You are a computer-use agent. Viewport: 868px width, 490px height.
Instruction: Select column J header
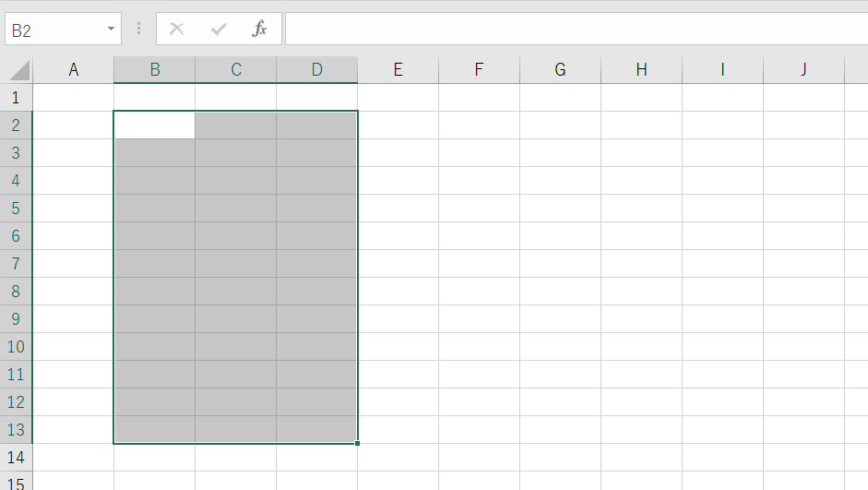click(x=803, y=69)
